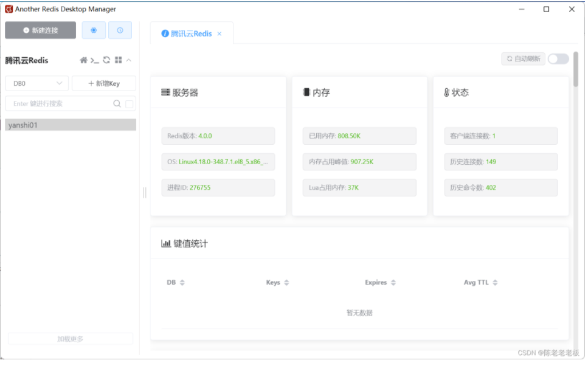Collapse the 腾讯云Redis connection chevron
Screen dimensions: 588x374
point(129,60)
